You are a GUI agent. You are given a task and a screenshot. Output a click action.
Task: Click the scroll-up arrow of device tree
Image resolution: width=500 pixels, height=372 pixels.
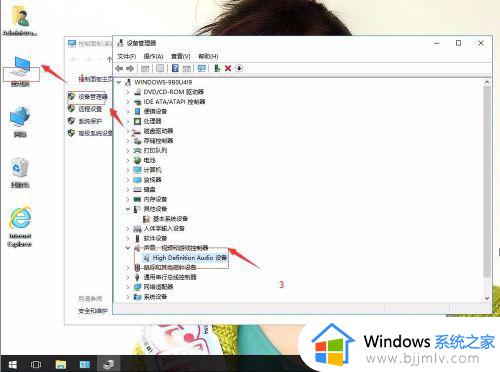(x=487, y=82)
